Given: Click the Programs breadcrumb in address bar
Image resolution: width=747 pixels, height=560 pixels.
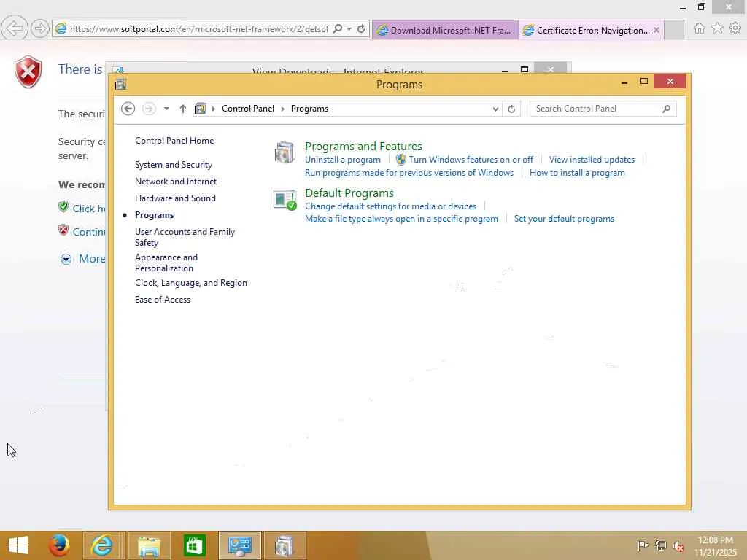Looking at the screenshot, I should click(309, 109).
